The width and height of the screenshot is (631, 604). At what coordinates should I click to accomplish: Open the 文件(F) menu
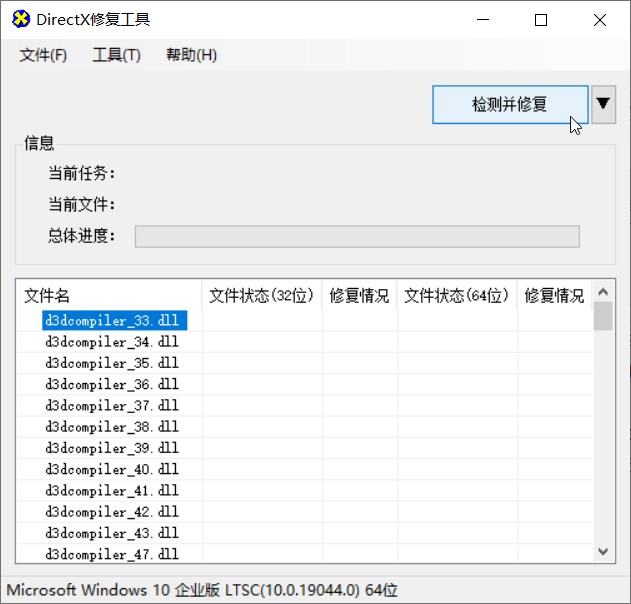(x=43, y=55)
